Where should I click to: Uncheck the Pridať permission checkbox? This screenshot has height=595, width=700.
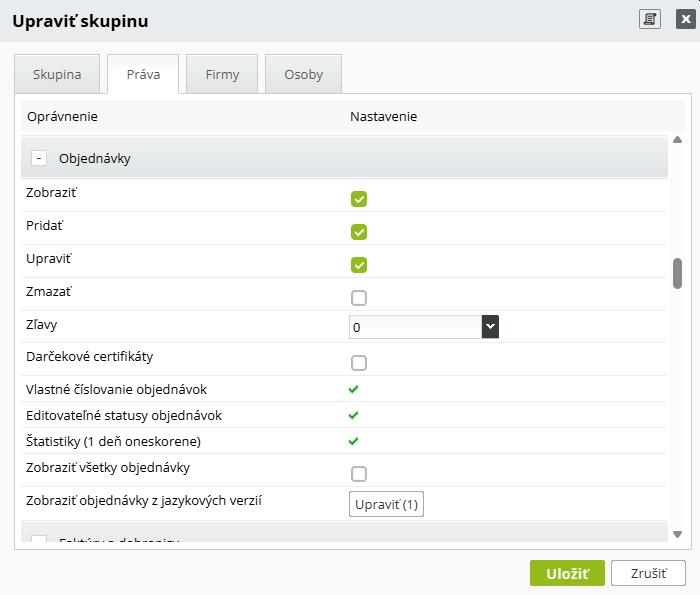pyautogui.click(x=359, y=232)
